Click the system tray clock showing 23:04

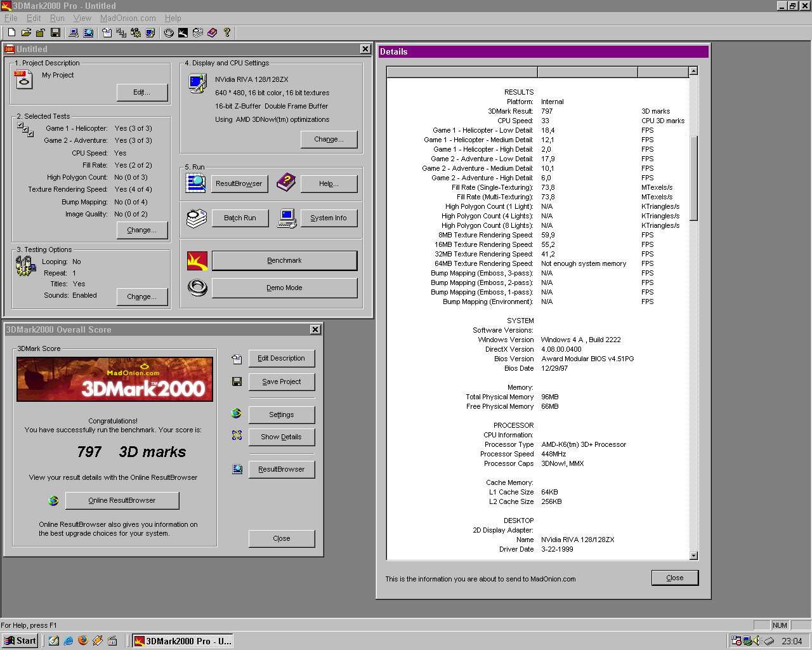point(792,641)
